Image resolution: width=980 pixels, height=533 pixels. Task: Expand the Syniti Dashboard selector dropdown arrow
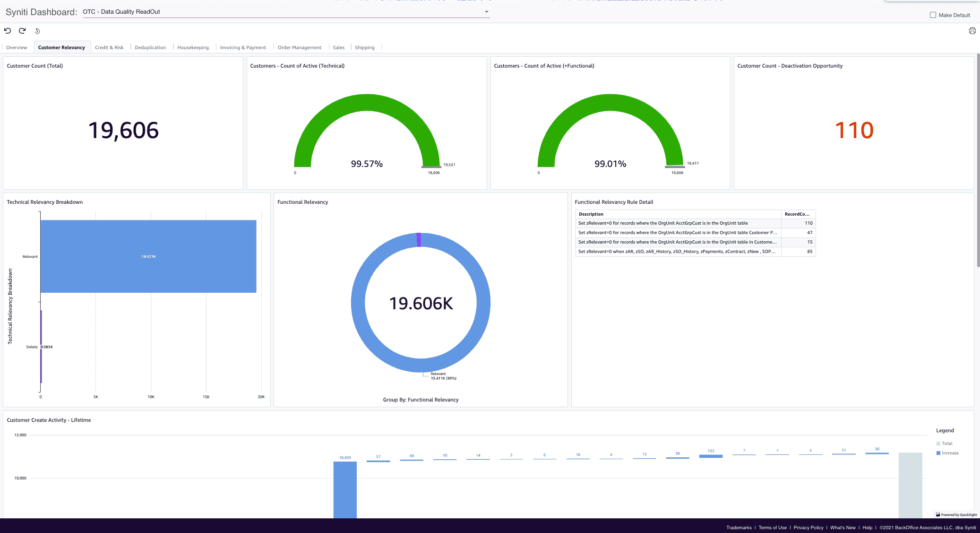pyautogui.click(x=486, y=12)
